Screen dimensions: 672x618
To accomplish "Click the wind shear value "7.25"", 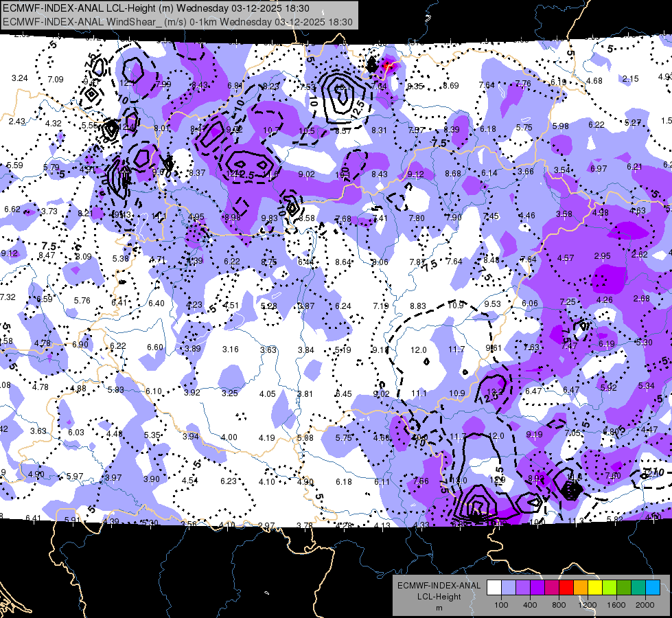I will click(568, 302).
